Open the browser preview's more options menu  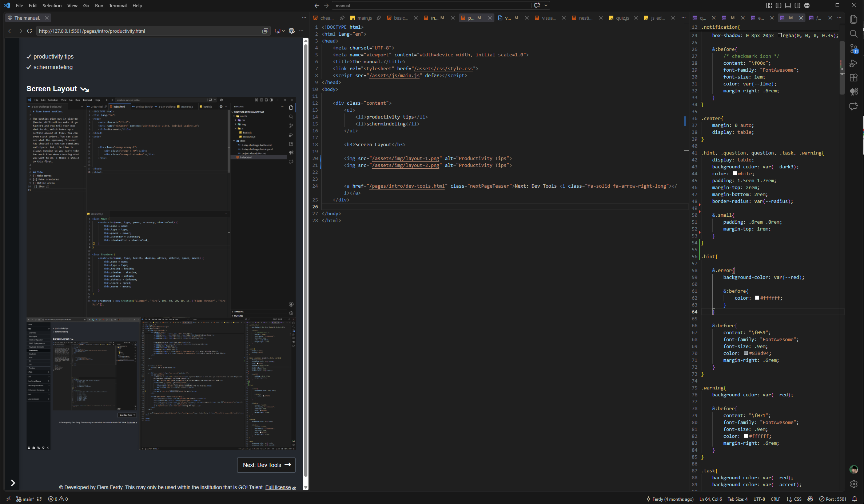point(301,31)
